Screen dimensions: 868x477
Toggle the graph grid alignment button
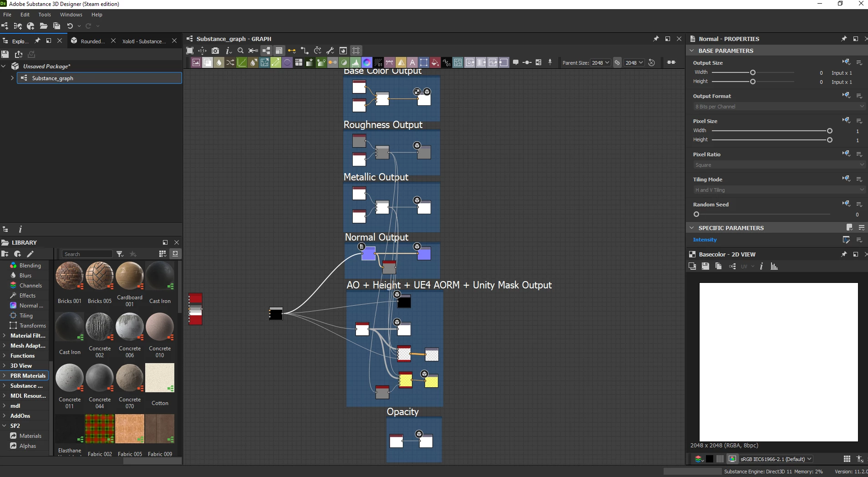(356, 51)
